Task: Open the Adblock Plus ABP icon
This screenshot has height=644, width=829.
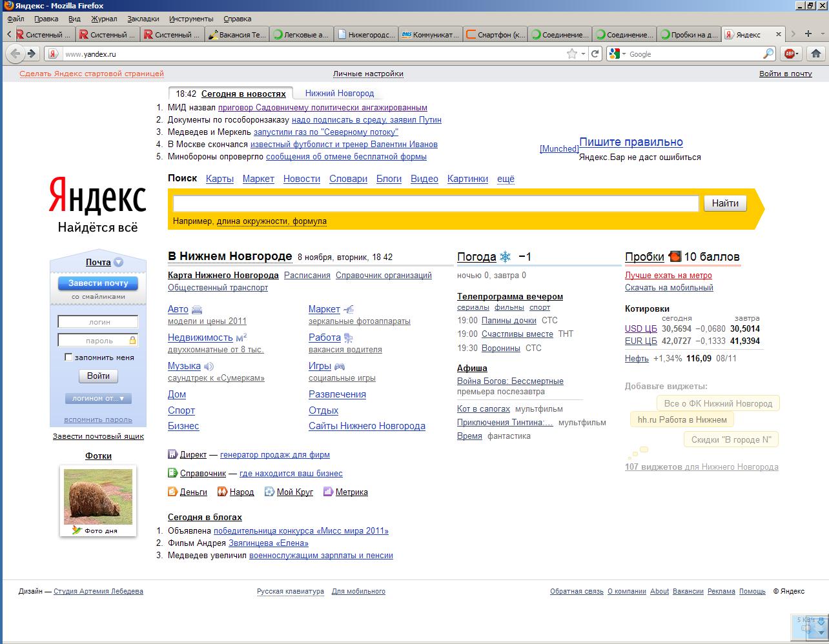Action: coord(789,54)
